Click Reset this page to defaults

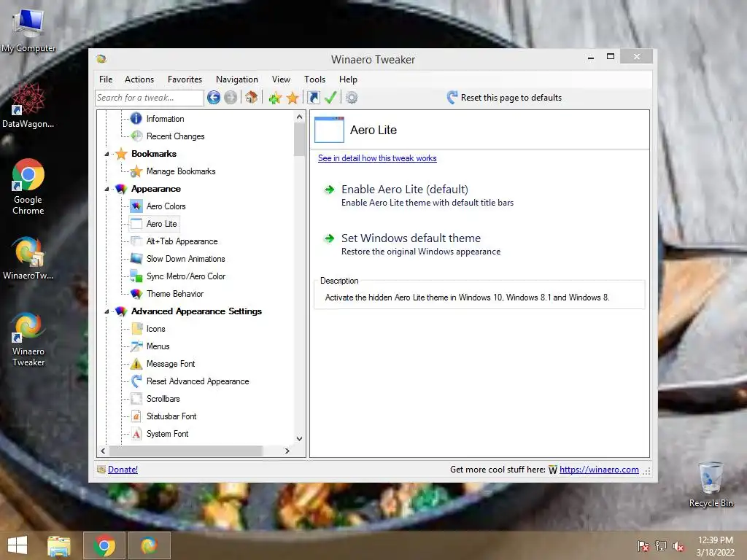[511, 98]
